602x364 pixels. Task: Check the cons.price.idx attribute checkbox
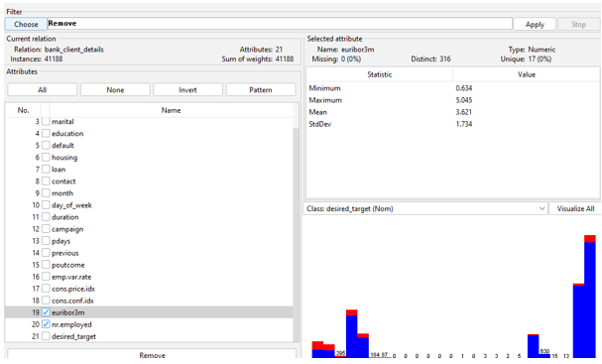[x=46, y=289]
